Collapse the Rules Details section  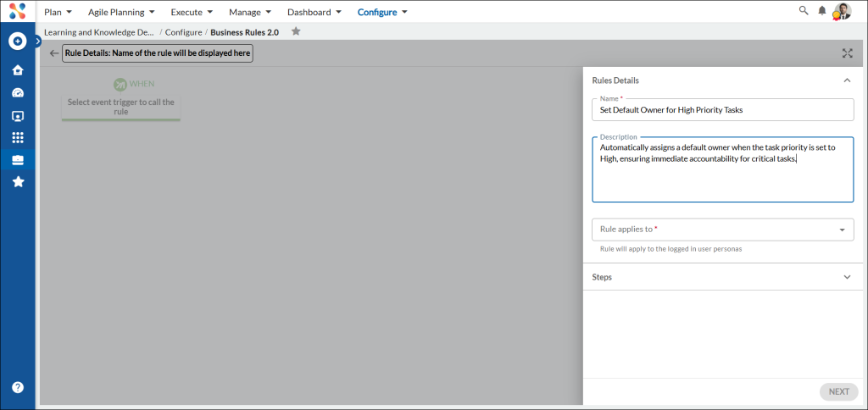click(x=847, y=80)
